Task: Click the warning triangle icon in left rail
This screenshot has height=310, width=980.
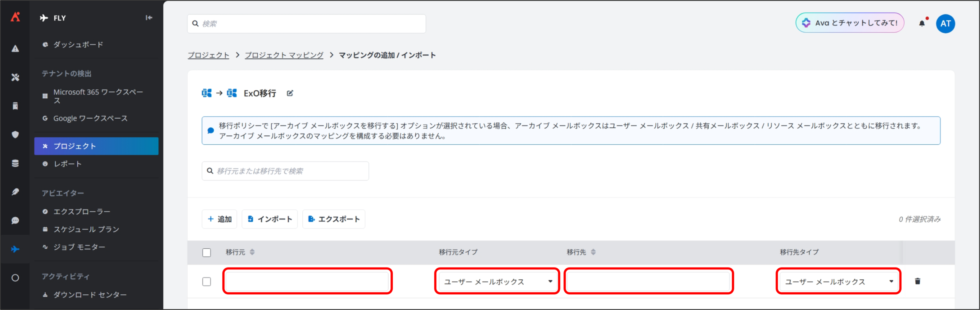Action: pos(15,49)
